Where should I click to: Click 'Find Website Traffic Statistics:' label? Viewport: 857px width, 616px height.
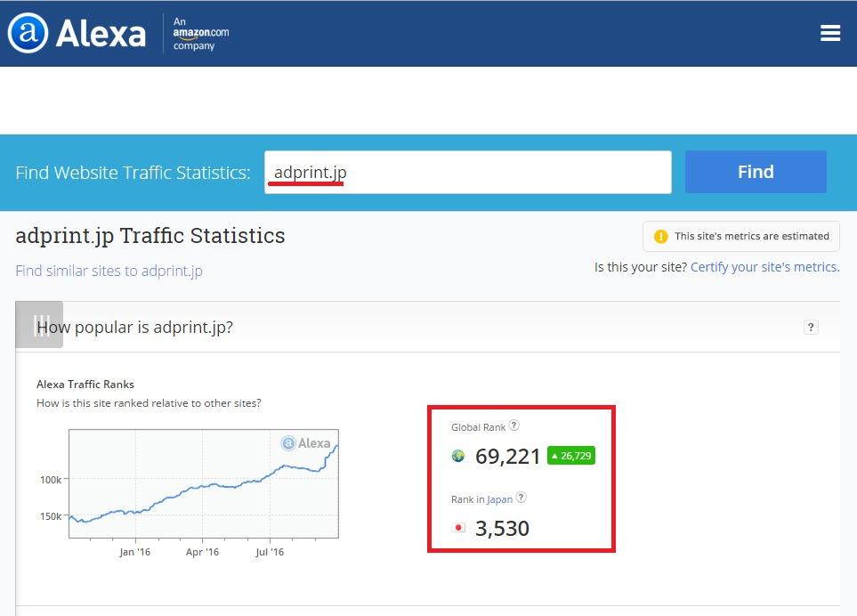pyautogui.click(x=133, y=173)
